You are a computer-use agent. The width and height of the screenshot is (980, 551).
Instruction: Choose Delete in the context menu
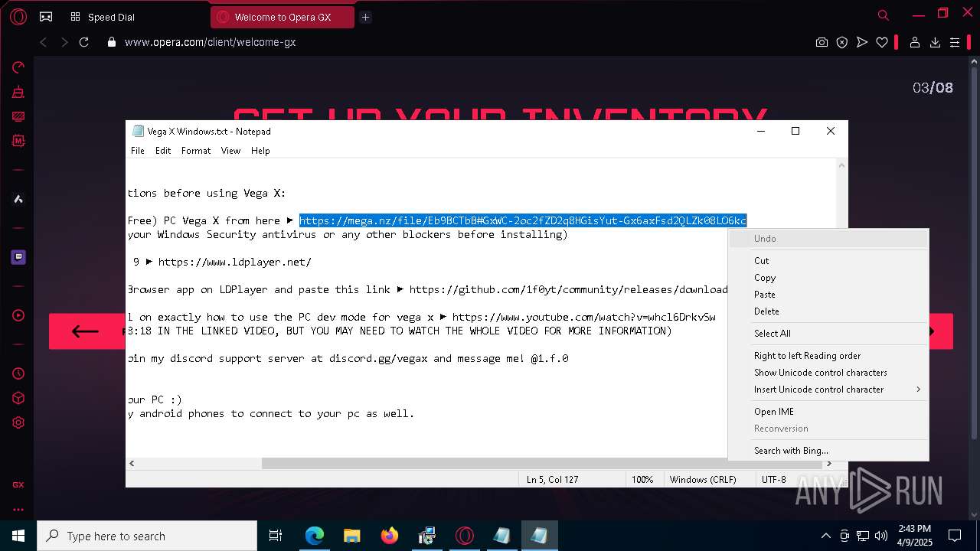pos(828,311)
